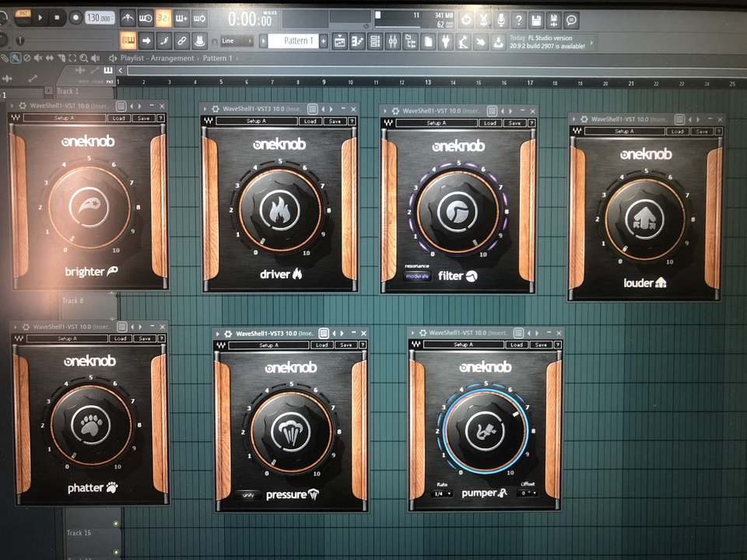
Task: Click Save in driver plugin window
Action: [335, 121]
